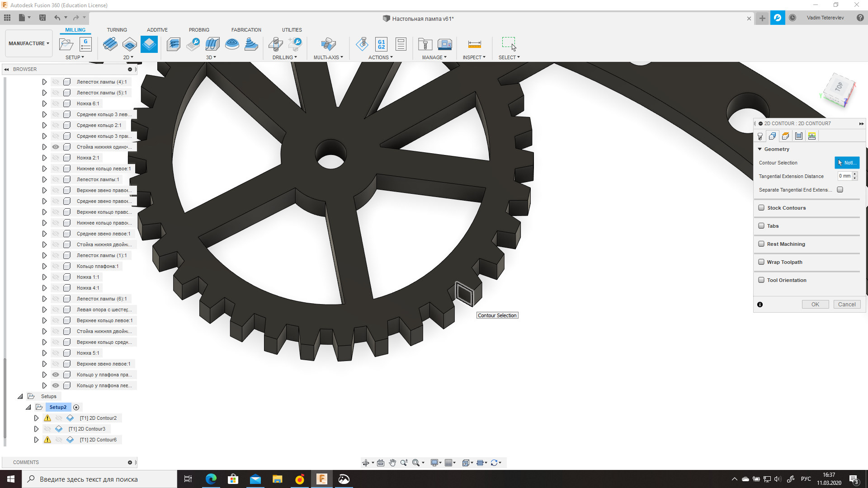Screen dimensions: 868x488
Task: Click the 3D milling operations icon
Action: click(210, 57)
